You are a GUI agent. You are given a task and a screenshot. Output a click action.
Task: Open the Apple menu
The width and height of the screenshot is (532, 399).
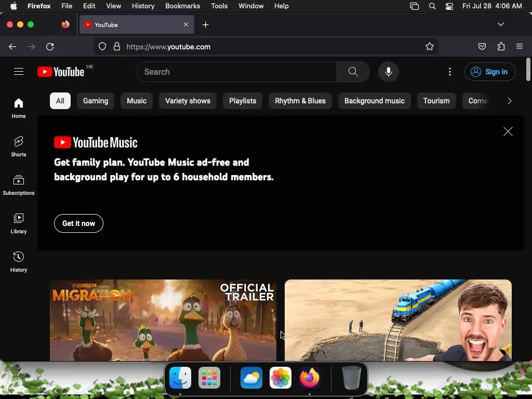point(14,6)
